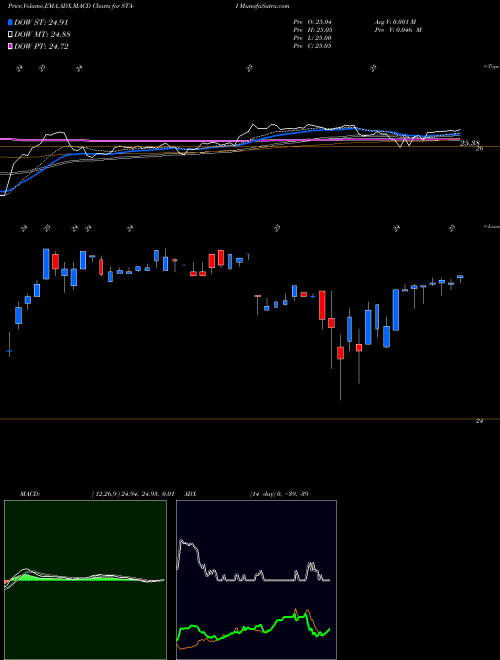Screen dimensions: 500x660
Task: Click the last blue candle at the right end
Action: click(460, 277)
